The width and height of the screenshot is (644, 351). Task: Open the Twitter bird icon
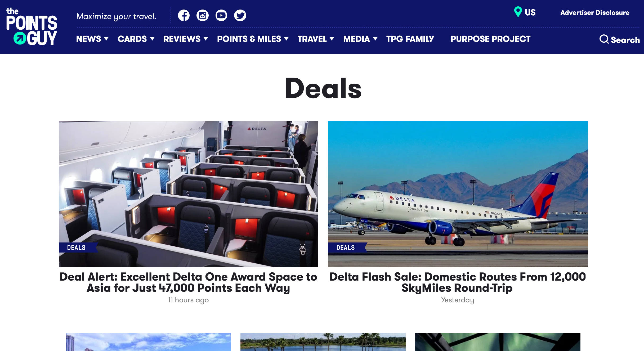240,15
